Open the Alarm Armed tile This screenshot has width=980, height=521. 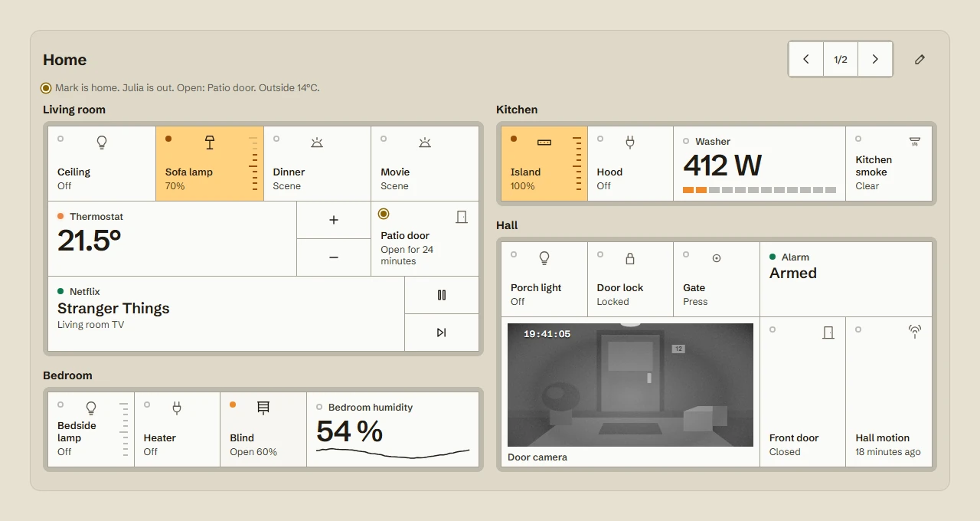[x=846, y=279]
